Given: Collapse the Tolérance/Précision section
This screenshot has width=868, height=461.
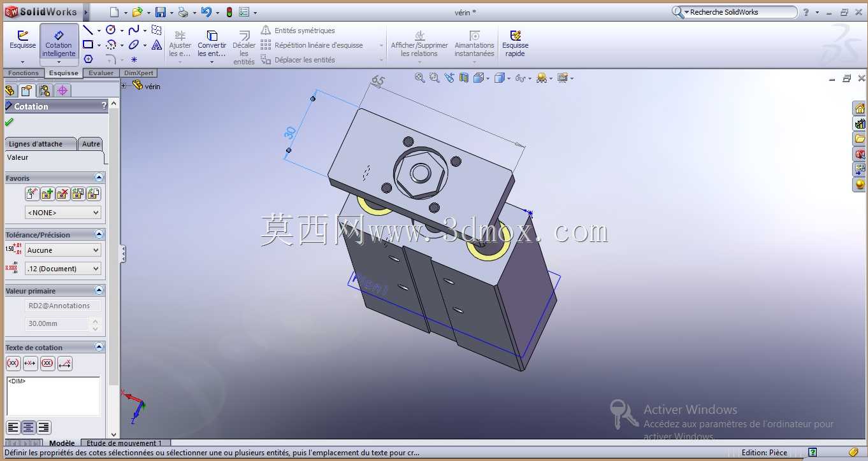Looking at the screenshot, I should 99,234.
